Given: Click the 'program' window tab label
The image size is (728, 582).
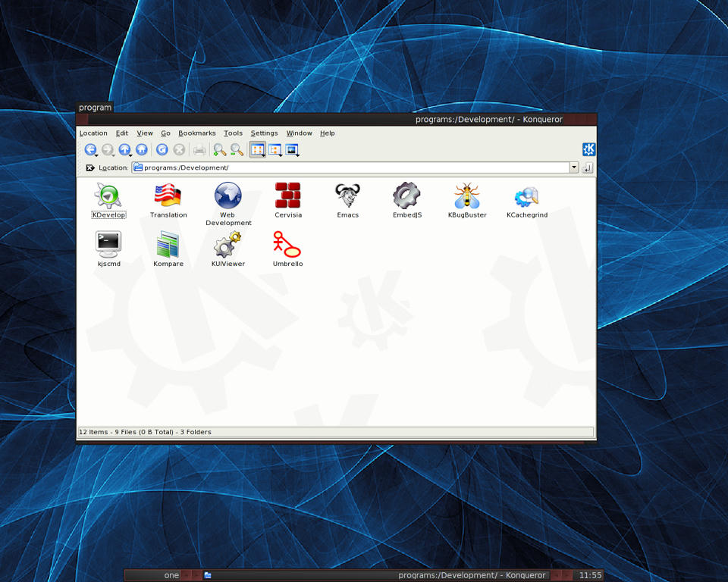Looking at the screenshot, I should [x=95, y=108].
